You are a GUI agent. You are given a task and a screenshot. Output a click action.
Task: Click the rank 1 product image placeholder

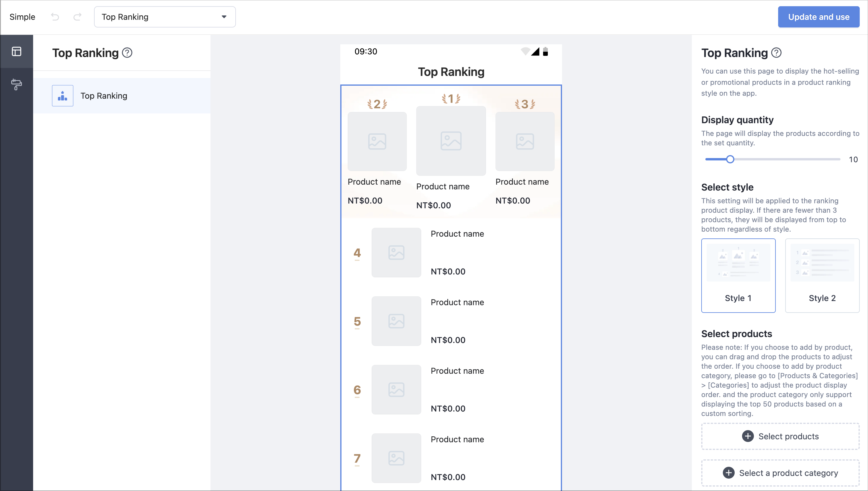451,141
